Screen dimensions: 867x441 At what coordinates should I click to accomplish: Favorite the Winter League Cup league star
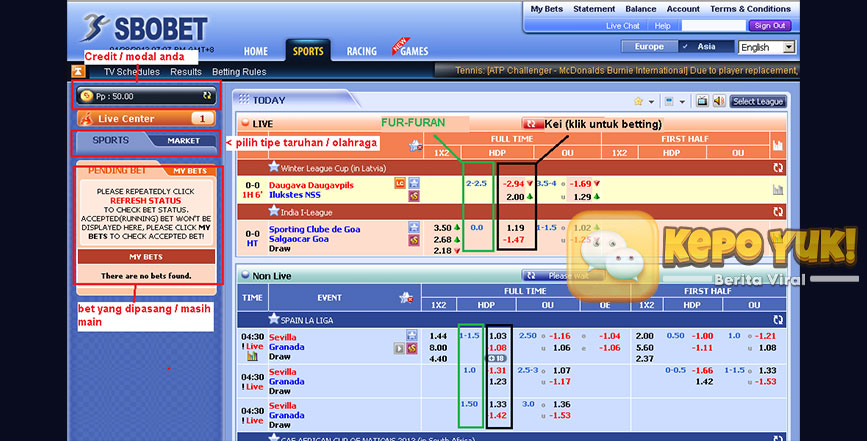(274, 167)
